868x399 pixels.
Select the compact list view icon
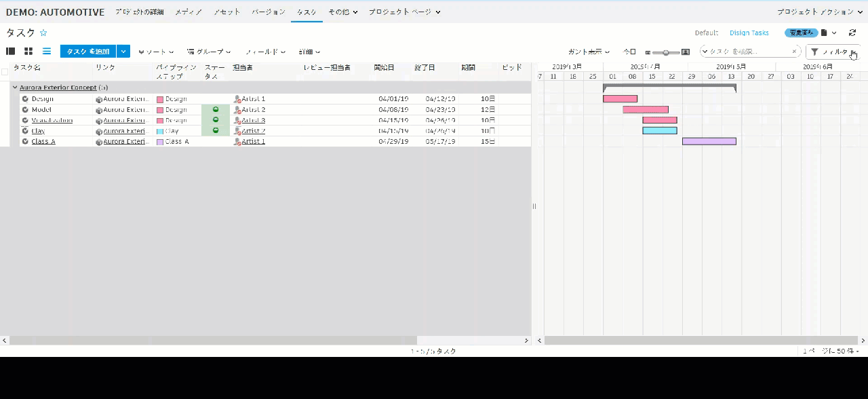(46, 51)
